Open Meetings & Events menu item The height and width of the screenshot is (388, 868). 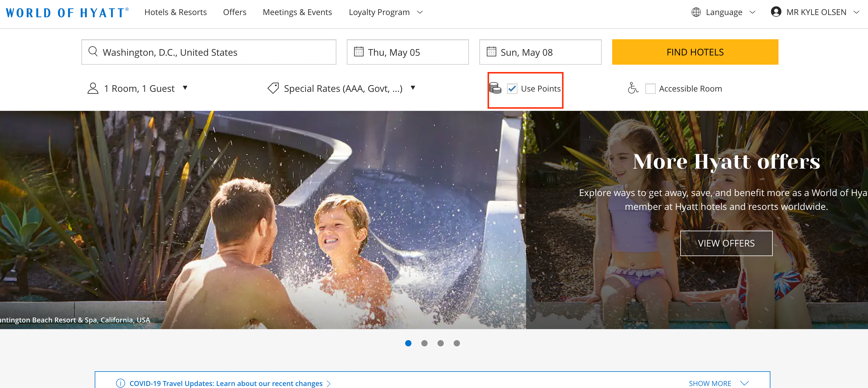[297, 12]
